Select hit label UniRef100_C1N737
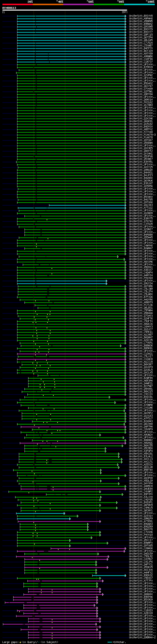157x644 pixels. click(x=141, y=62)
